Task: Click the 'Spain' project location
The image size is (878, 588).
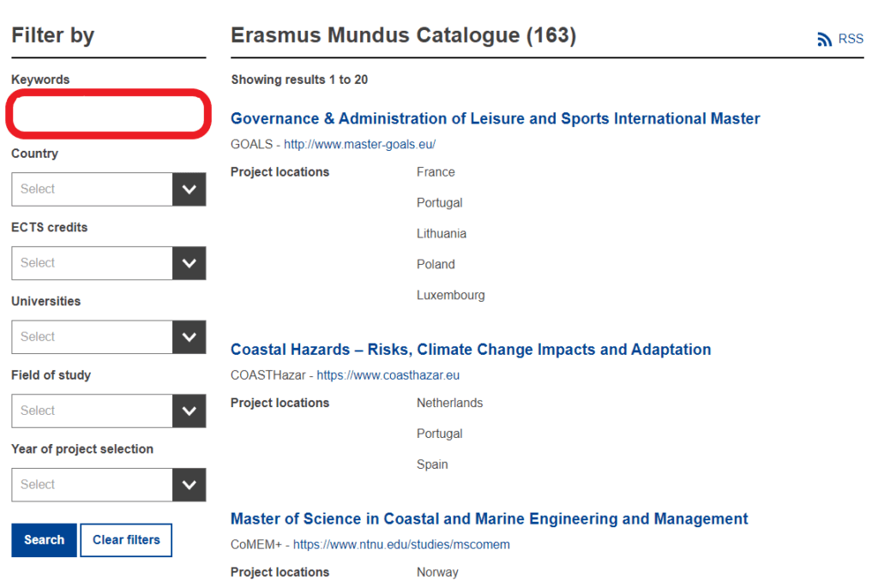Action: click(x=432, y=465)
